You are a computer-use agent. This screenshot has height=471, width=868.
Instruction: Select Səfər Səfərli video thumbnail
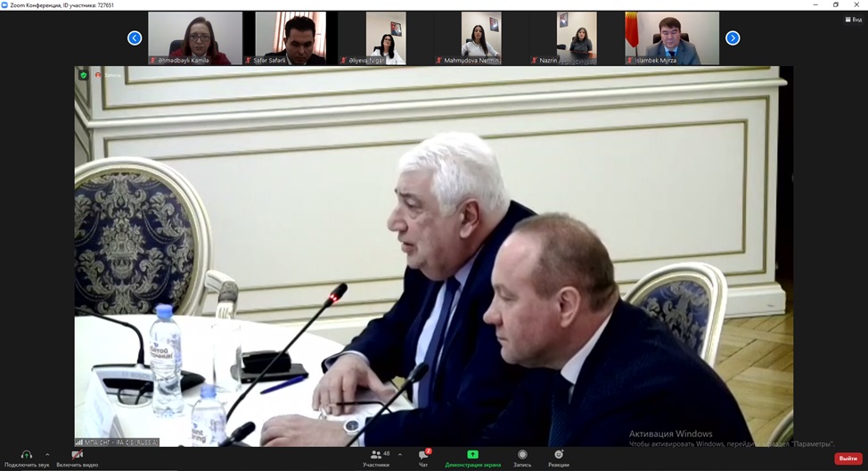pos(291,38)
